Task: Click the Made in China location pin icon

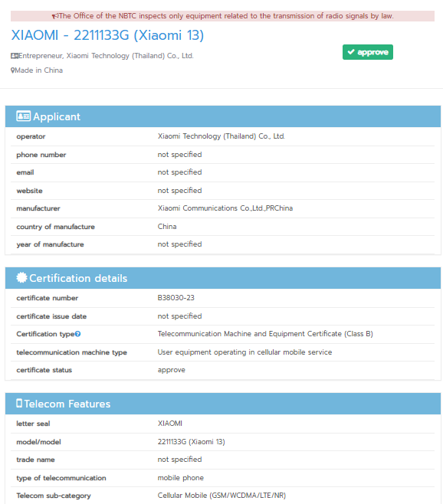Action: click(13, 70)
